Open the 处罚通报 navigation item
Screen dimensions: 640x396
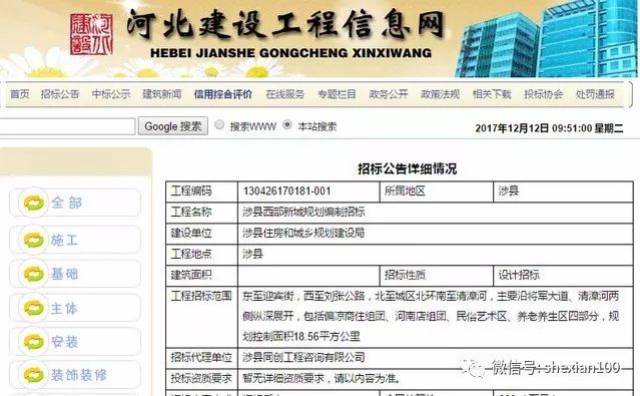[x=595, y=94]
